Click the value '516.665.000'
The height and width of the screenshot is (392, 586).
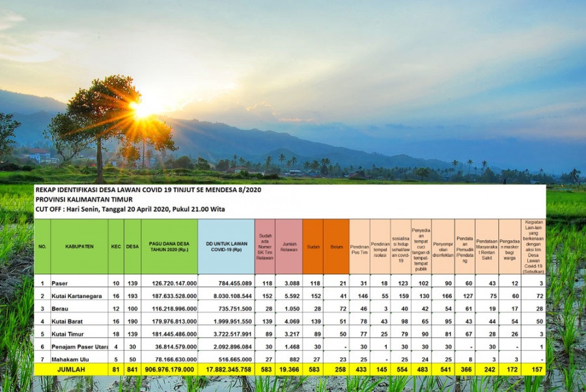[x=235, y=359]
